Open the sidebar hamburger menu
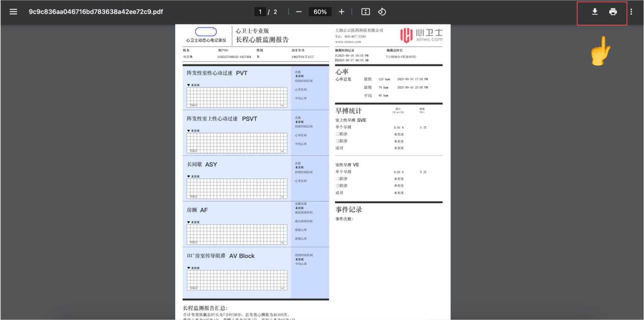 click(x=13, y=12)
